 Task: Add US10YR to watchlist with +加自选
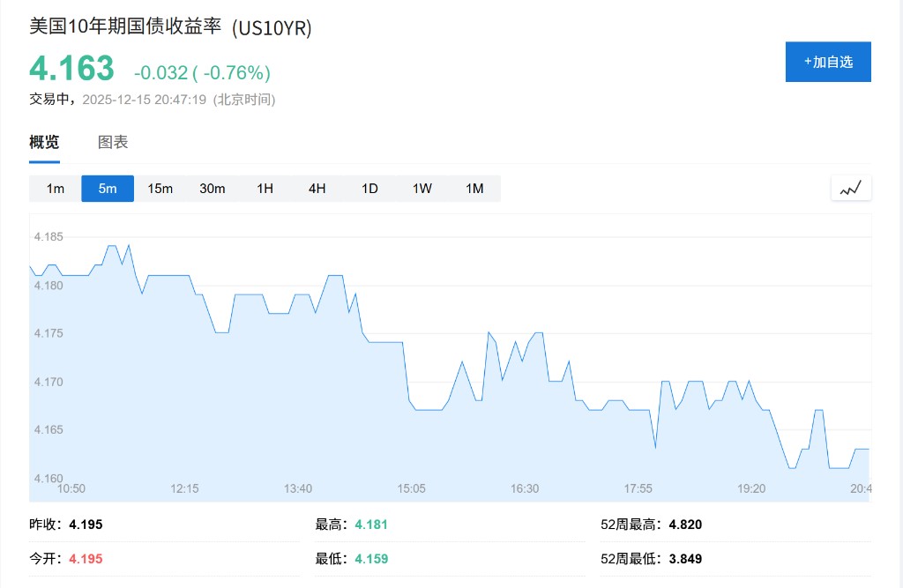coord(828,62)
